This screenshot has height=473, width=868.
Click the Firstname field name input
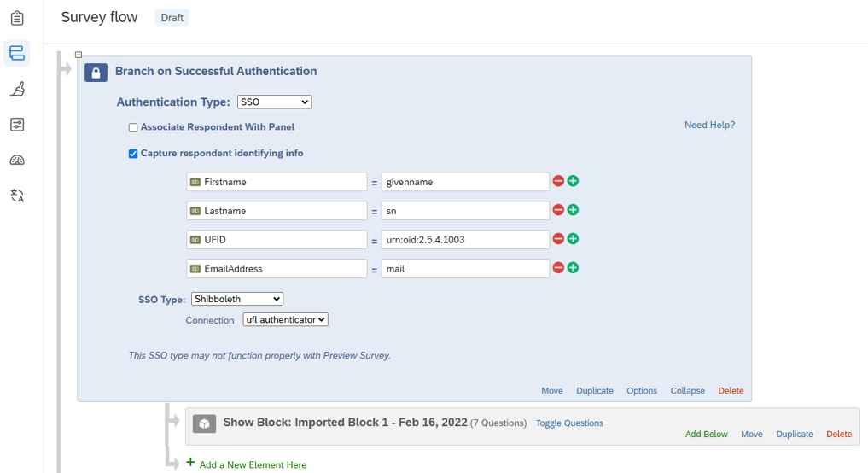[x=277, y=182]
